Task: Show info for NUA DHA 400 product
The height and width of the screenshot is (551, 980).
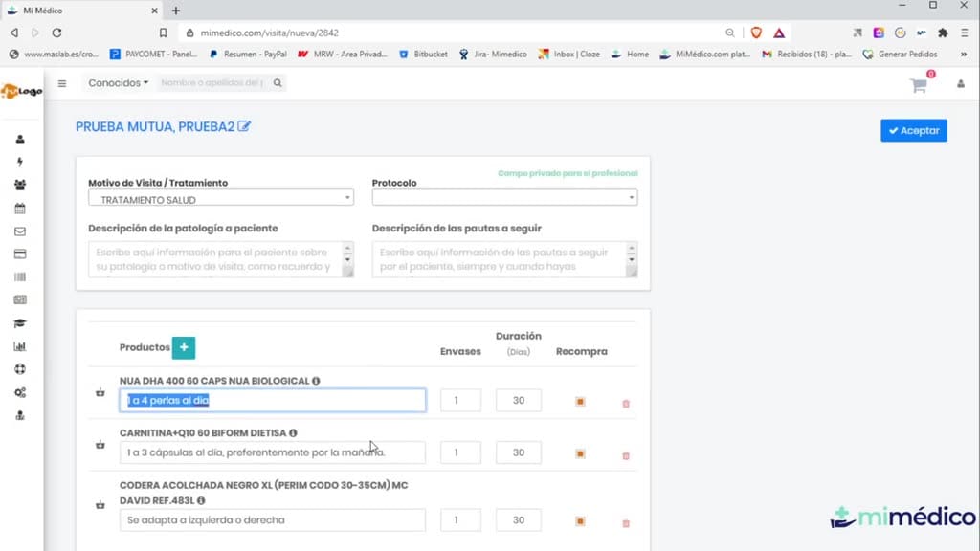Action: coord(316,381)
